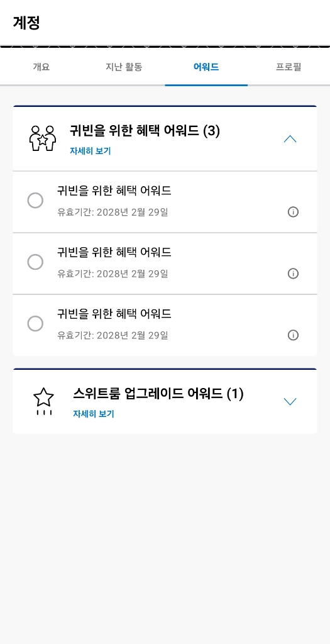Select the second guest award radio button

(x=35, y=262)
